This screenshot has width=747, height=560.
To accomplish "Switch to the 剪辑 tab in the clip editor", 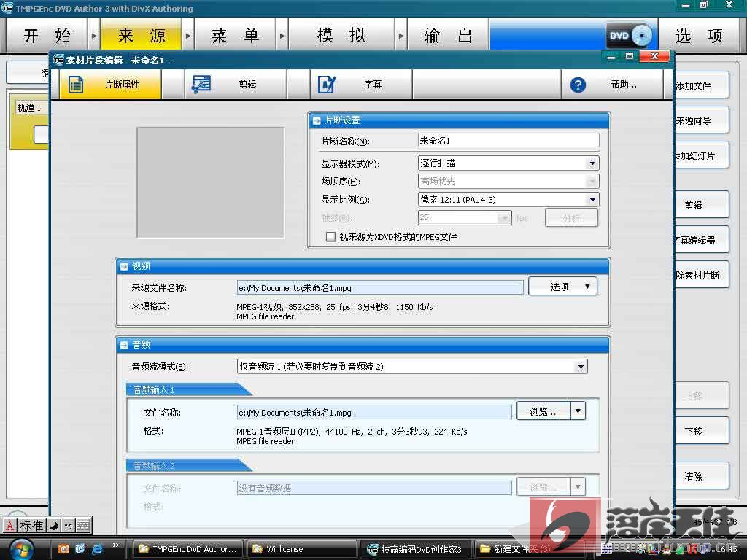I will (x=236, y=85).
